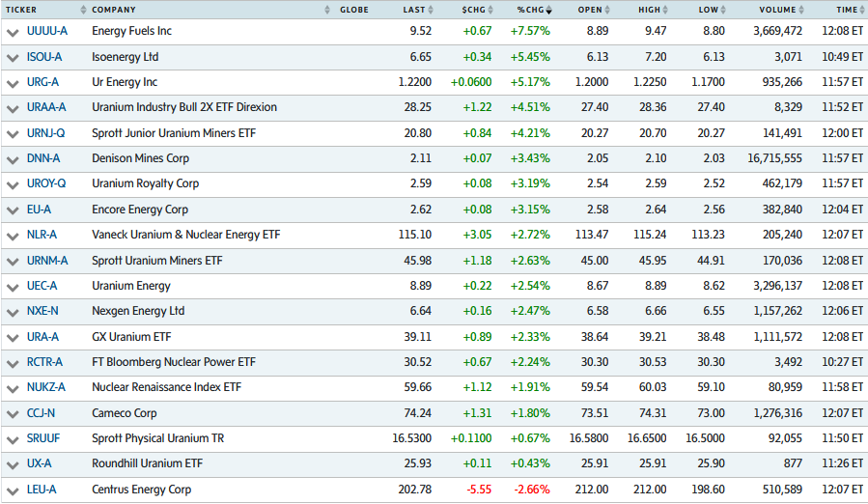This screenshot has width=868, height=504.
Task: Expand the SRUUF row chevron
Action: pyautogui.click(x=13, y=440)
